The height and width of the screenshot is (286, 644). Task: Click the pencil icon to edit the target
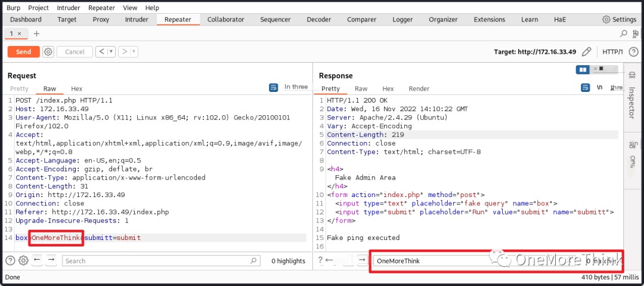click(x=587, y=52)
